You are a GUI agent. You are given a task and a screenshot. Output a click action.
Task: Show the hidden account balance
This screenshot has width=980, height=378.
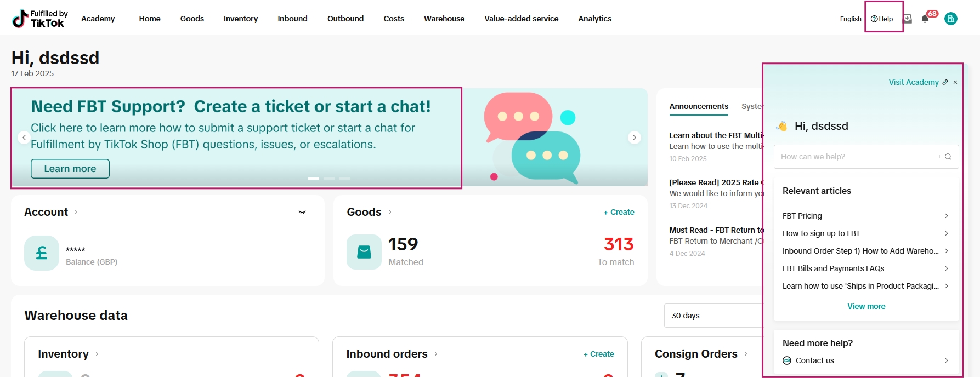302,212
